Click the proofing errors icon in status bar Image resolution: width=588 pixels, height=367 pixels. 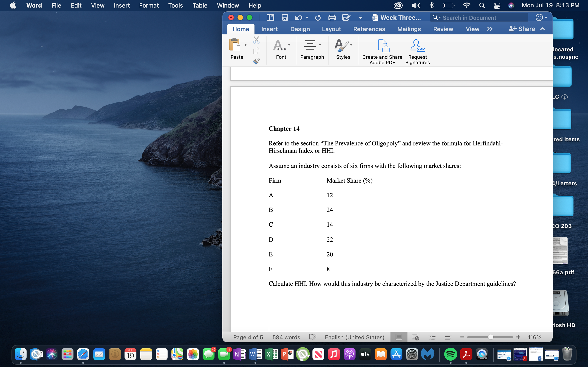(312, 337)
